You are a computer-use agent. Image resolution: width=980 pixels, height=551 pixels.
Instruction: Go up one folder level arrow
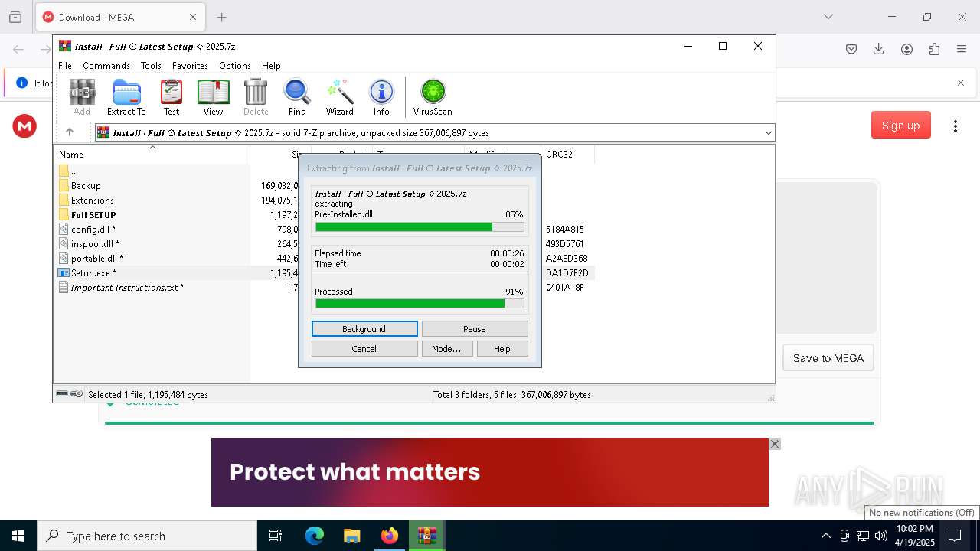point(70,132)
